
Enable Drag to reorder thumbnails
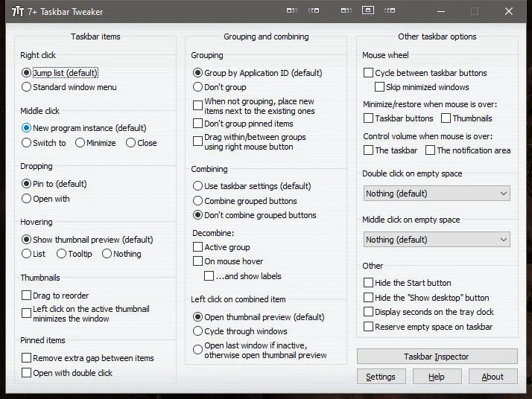pyautogui.click(x=55, y=296)
